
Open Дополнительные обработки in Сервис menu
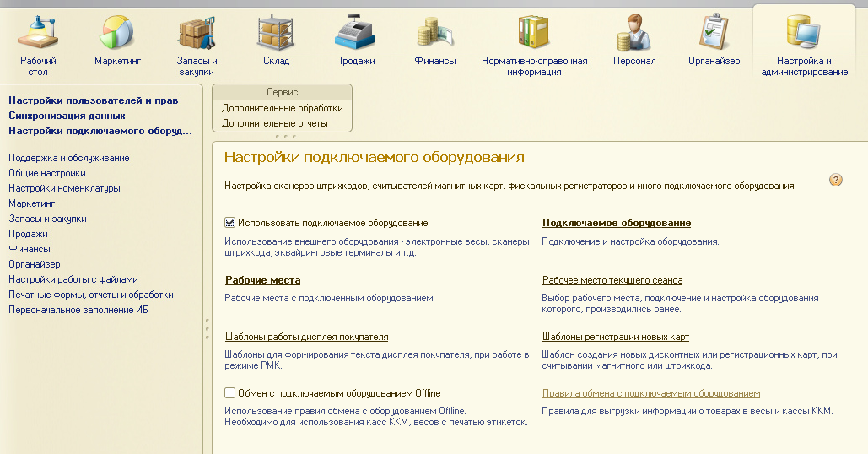click(x=282, y=108)
